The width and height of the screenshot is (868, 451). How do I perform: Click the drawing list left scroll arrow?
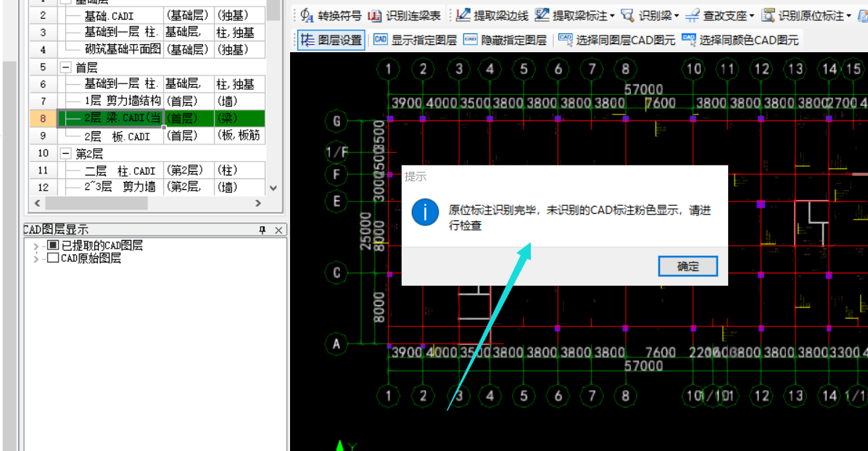[37, 203]
